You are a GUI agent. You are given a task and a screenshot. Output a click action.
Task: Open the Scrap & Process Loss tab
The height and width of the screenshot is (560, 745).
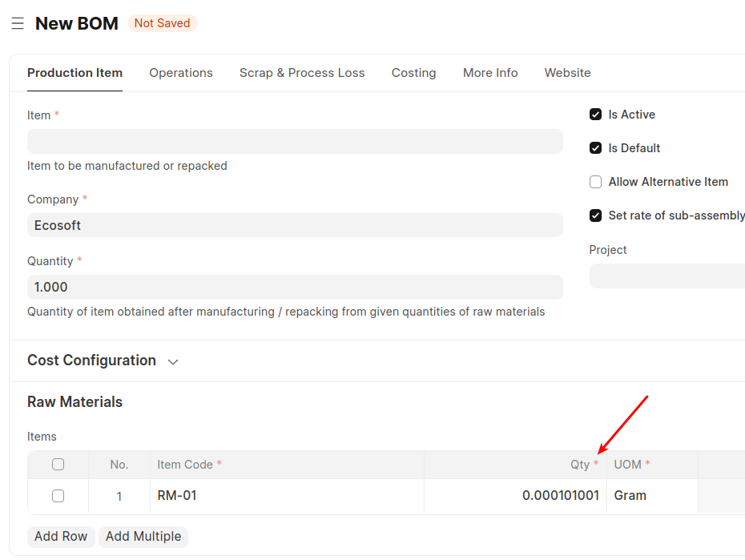click(301, 73)
